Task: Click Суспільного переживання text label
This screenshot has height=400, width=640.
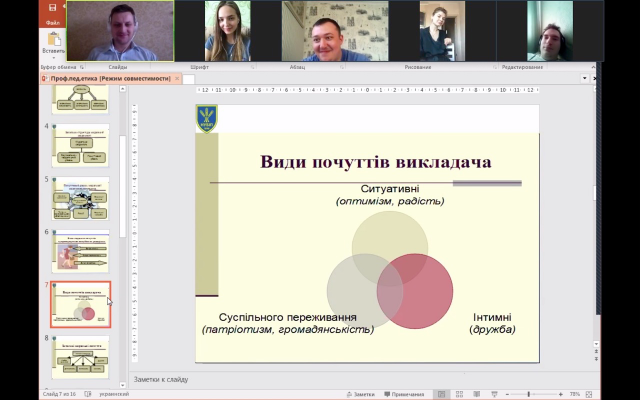Action: [x=288, y=317]
